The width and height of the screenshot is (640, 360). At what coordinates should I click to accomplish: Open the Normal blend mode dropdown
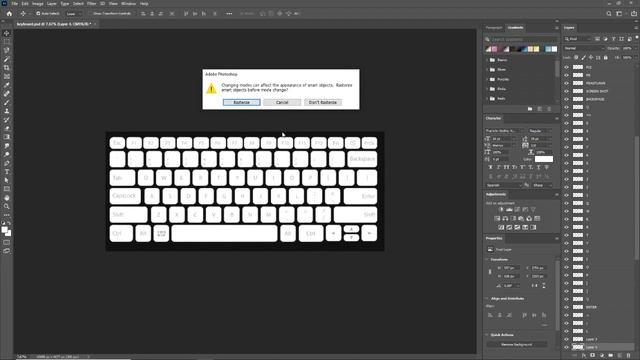click(584, 48)
